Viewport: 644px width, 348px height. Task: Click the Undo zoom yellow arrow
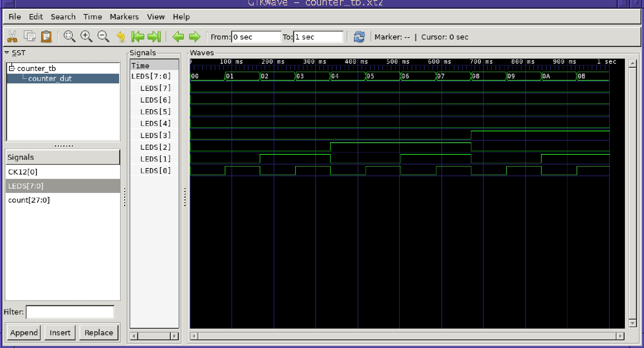pyautogui.click(x=121, y=37)
